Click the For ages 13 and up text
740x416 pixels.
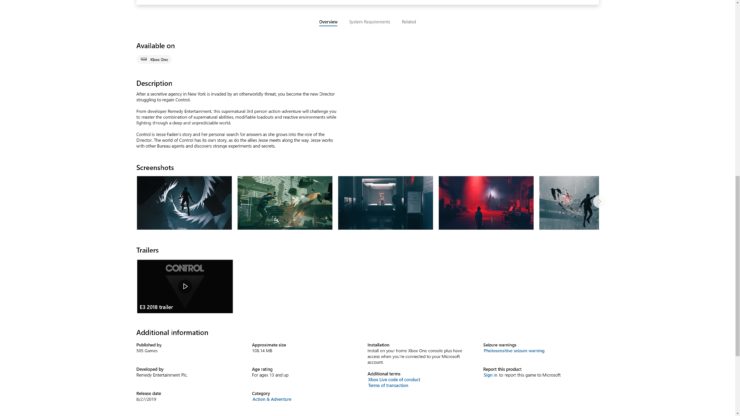tap(270, 375)
